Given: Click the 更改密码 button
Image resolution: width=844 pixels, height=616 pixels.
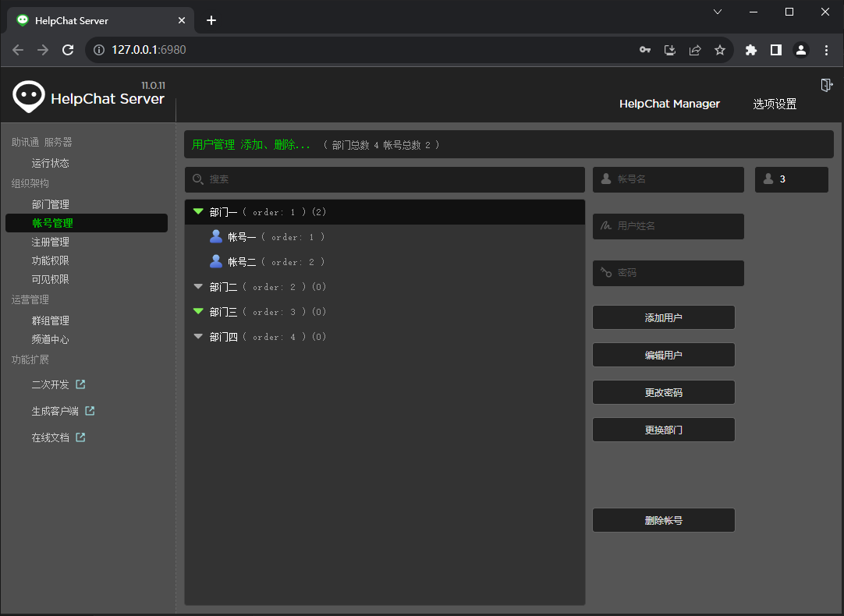Looking at the screenshot, I should tap(664, 392).
